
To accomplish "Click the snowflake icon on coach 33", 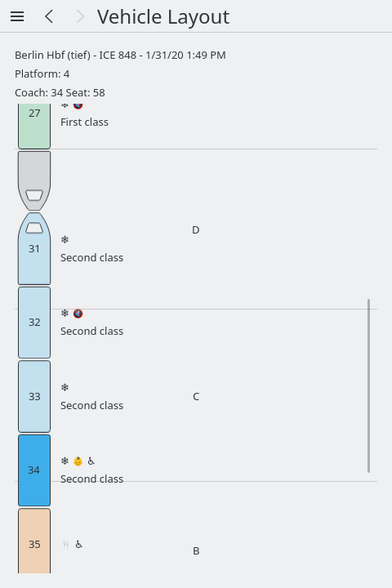I will tap(65, 387).
